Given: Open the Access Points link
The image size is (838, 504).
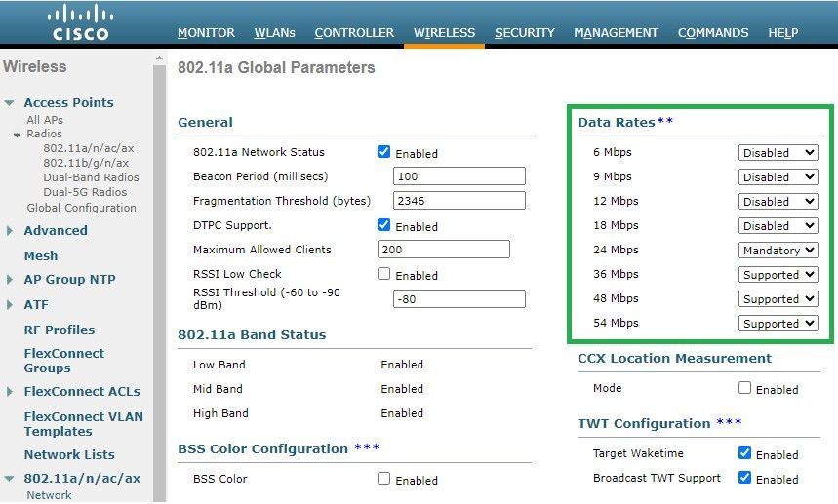Looking at the screenshot, I should 68,102.
